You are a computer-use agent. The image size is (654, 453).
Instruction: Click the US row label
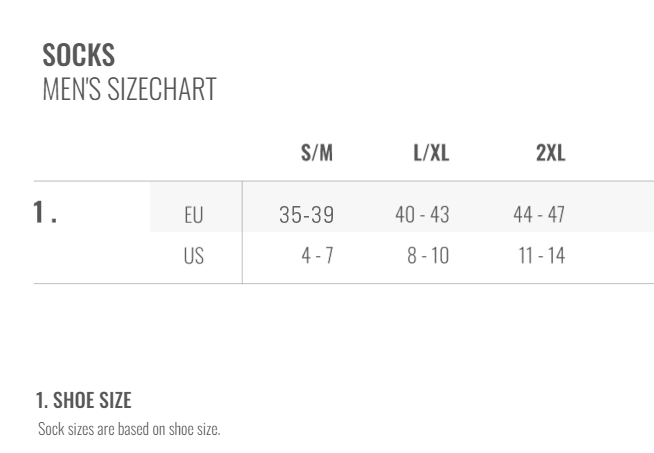tap(194, 256)
